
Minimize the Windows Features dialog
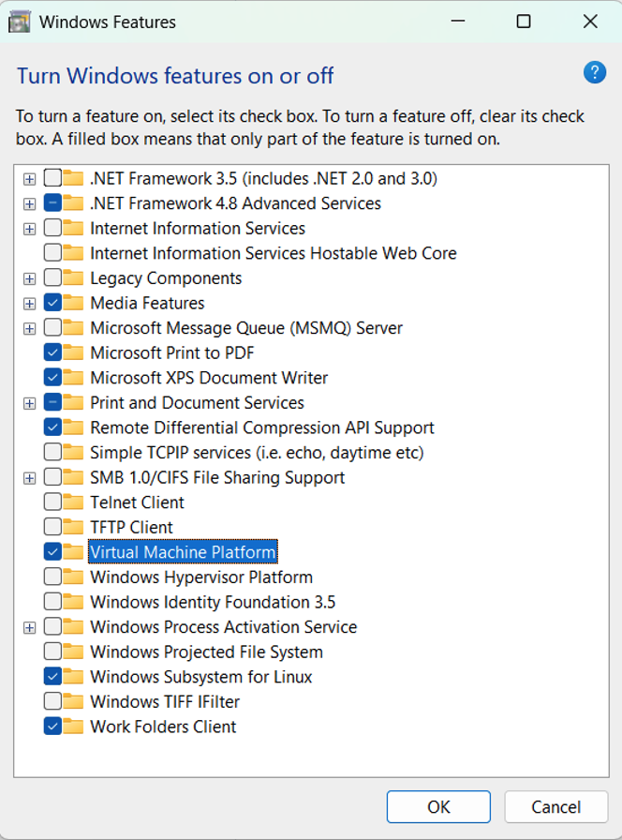tap(458, 22)
